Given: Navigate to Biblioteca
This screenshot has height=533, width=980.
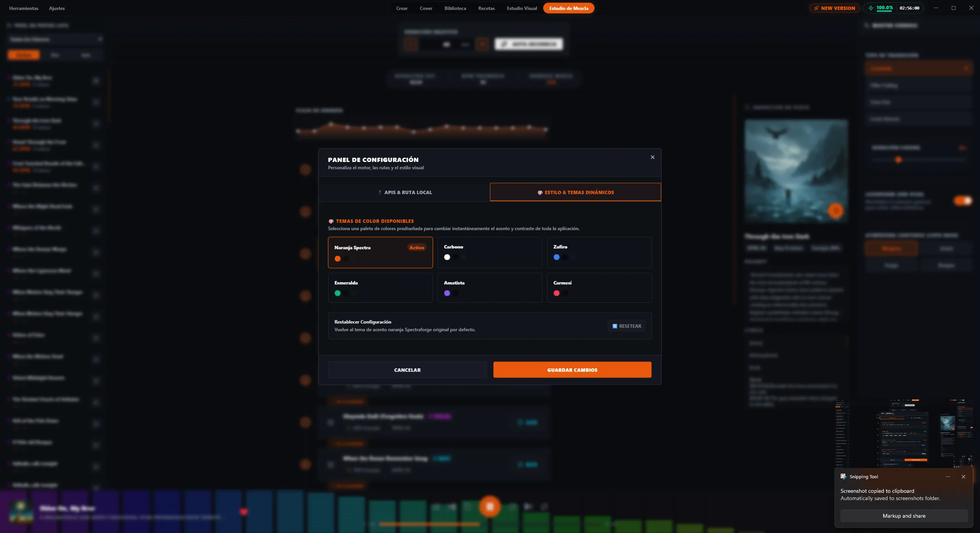Looking at the screenshot, I should tap(455, 8).
